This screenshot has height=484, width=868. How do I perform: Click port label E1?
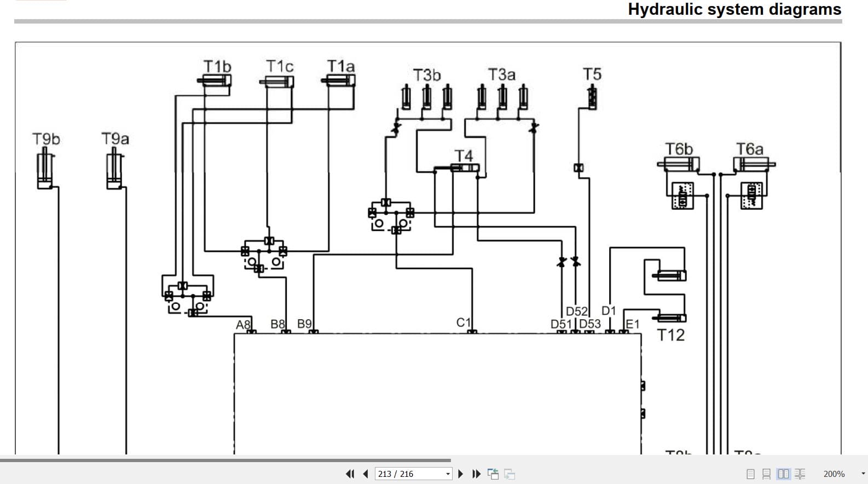633,324
